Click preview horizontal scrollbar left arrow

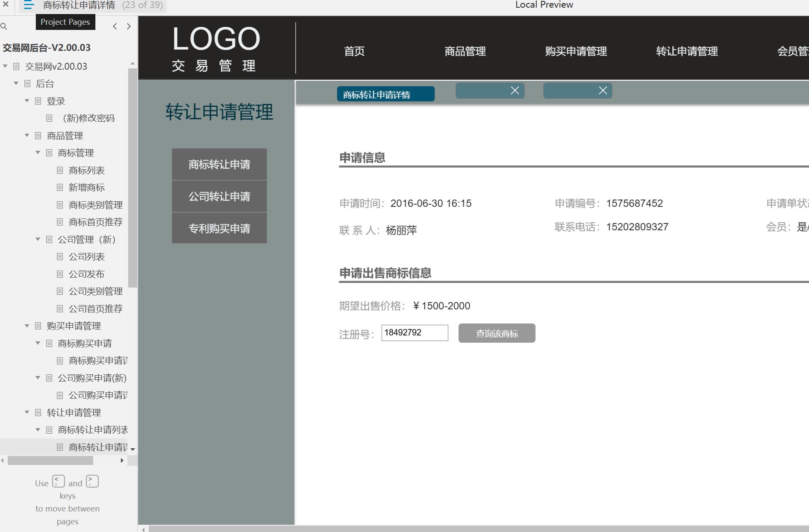click(x=143, y=529)
